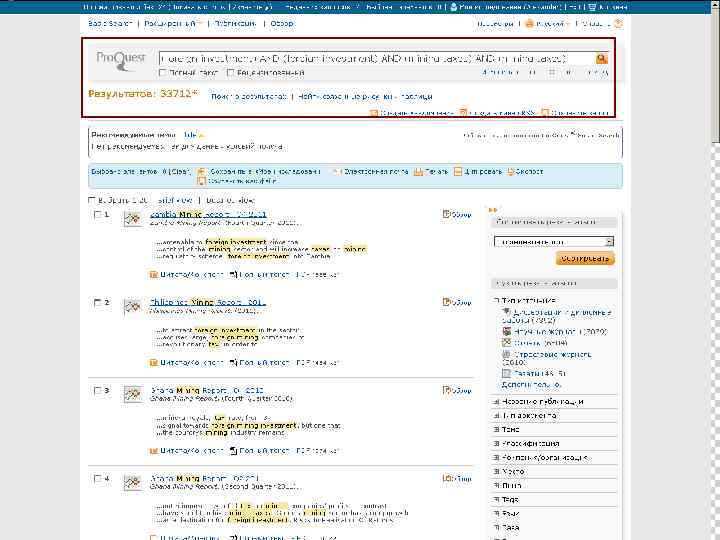Click full text icon under Ghana Q4 2010 result

(x=233, y=451)
